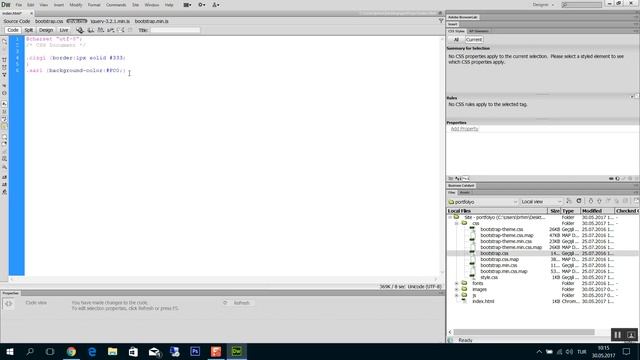Select Current mode in CSS Styles
This screenshot has height=360, width=640.
pos(474,40)
